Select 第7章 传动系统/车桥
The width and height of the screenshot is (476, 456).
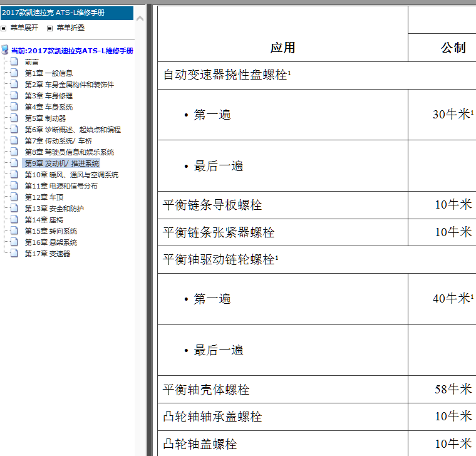(x=58, y=141)
